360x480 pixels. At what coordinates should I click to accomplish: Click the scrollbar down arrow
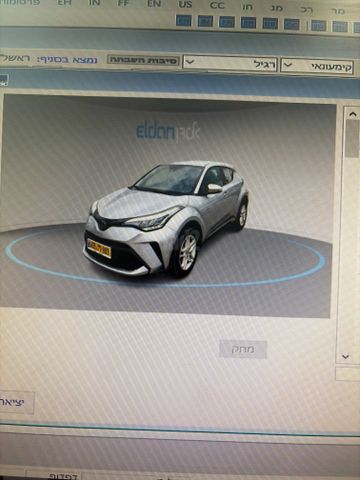tap(346, 356)
